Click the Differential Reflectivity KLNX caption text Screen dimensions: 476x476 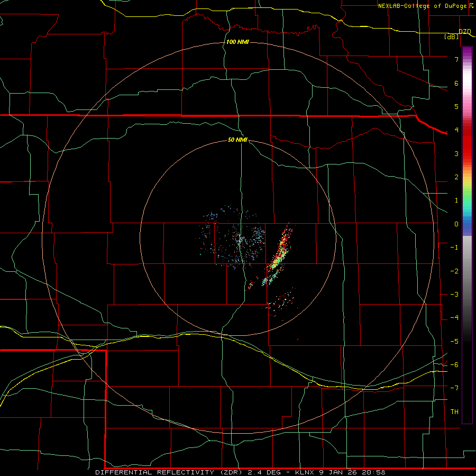pyautogui.click(x=240, y=472)
